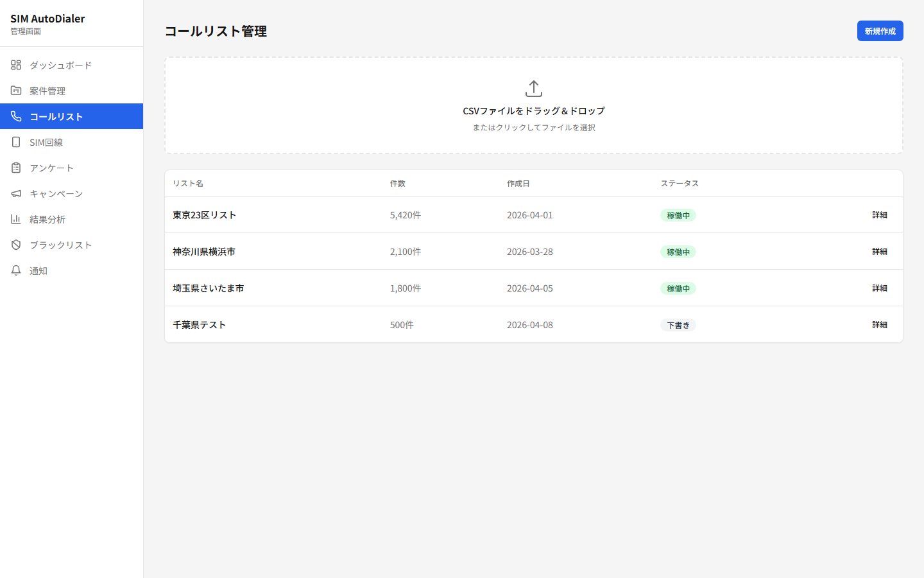Click the 稼働中 badge for 埼玉県さいたま市

[x=678, y=288]
